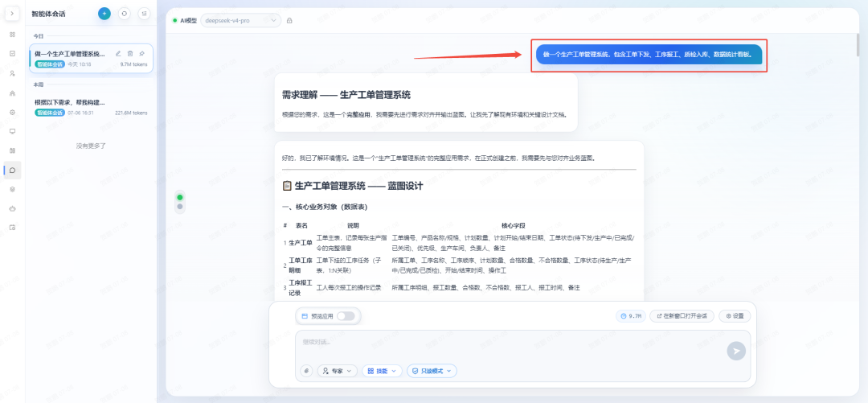Delete the 生产工单管理系统 conversation with trash icon
The image size is (868, 403).
(130, 54)
